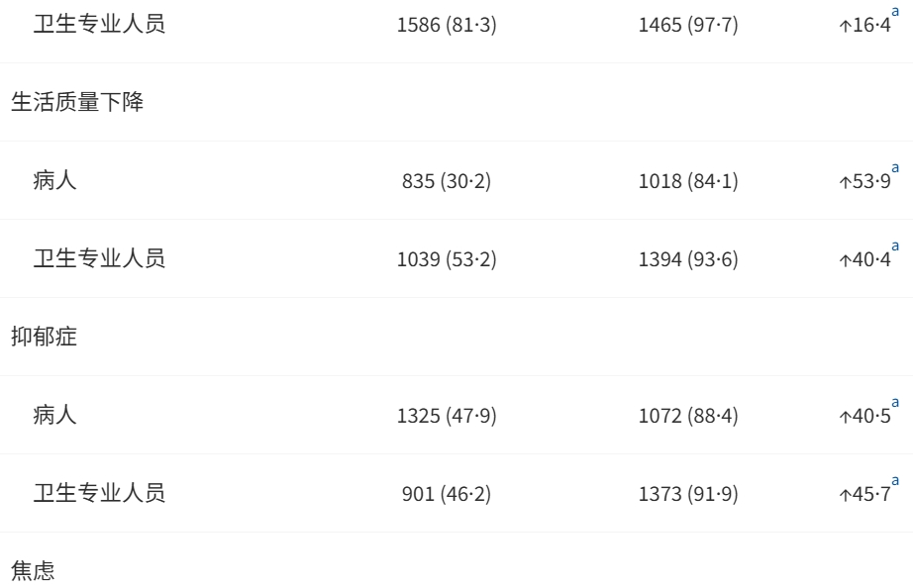Image resolution: width=913 pixels, height=588 pixels.
Task: Click the 1373 (91·9) cell
Action: tap(688, 494)
